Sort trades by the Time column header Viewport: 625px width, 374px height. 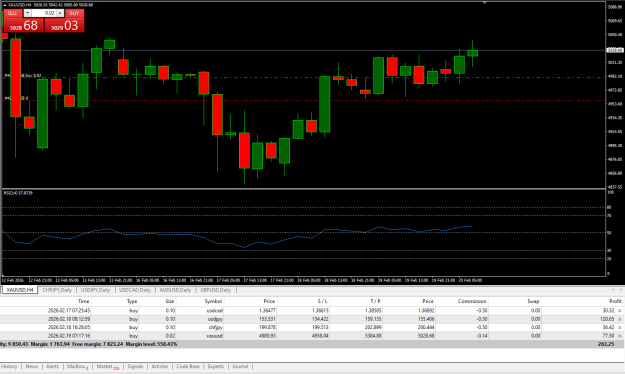click(x=84, y=301)
